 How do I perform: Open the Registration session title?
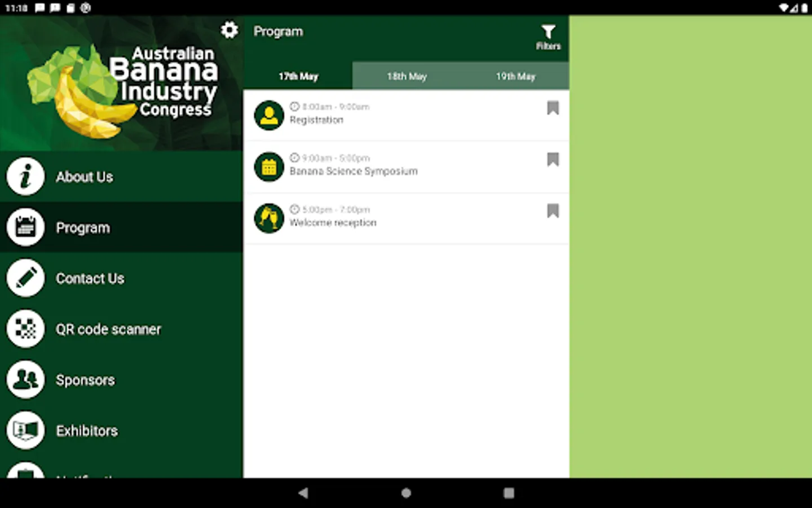tap(316, 120)
